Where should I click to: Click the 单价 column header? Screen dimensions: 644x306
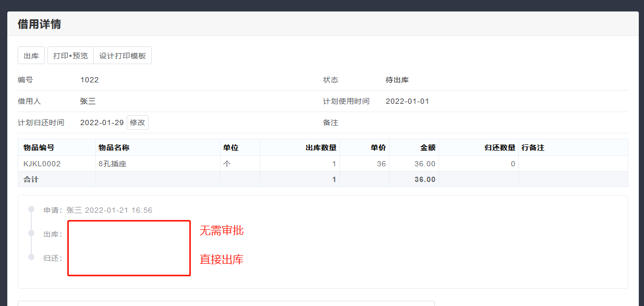coord(378,148)
